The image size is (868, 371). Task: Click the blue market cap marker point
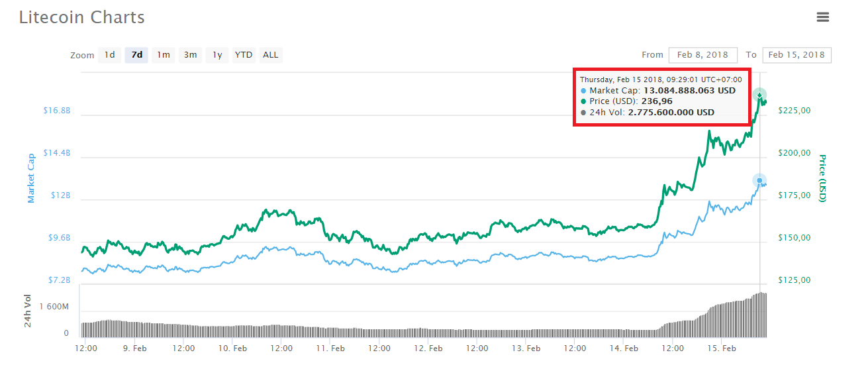coord(759,180)
